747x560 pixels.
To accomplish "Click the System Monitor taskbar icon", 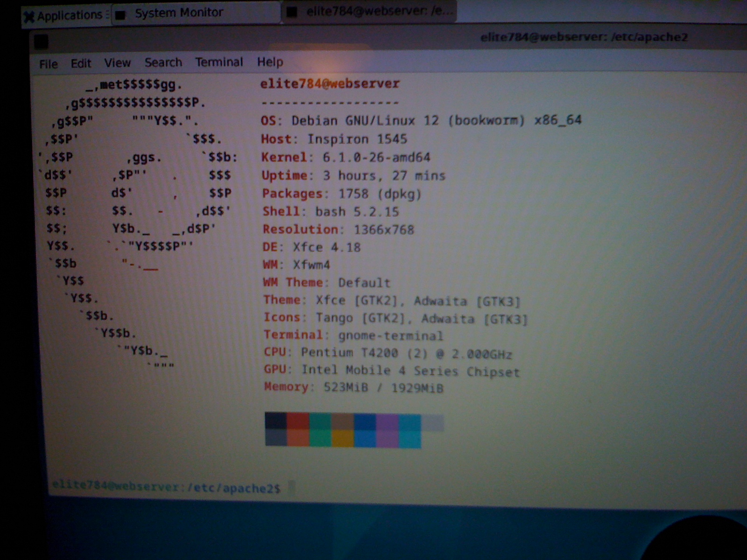I will pos(120,15).
